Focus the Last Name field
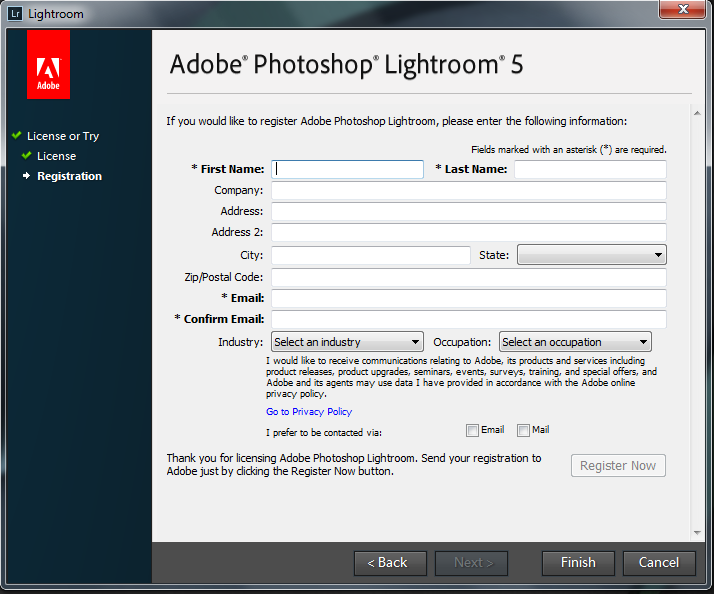This screenshot has width=714, height=594. pos(591,169)
